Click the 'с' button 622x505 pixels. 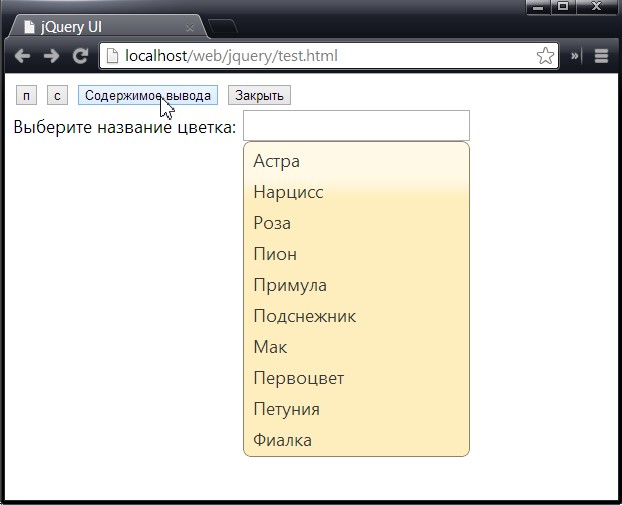click(58, 96)
